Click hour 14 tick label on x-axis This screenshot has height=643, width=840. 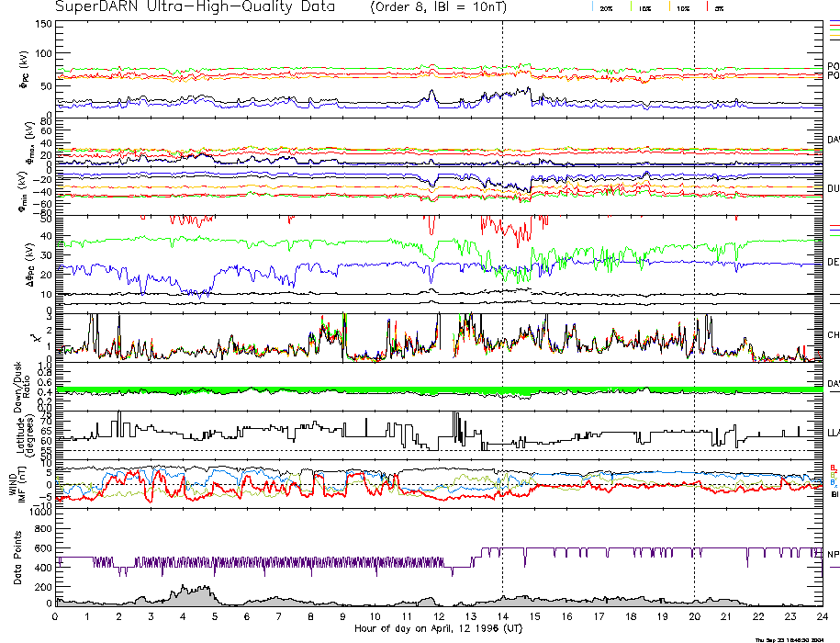[502, 617]
